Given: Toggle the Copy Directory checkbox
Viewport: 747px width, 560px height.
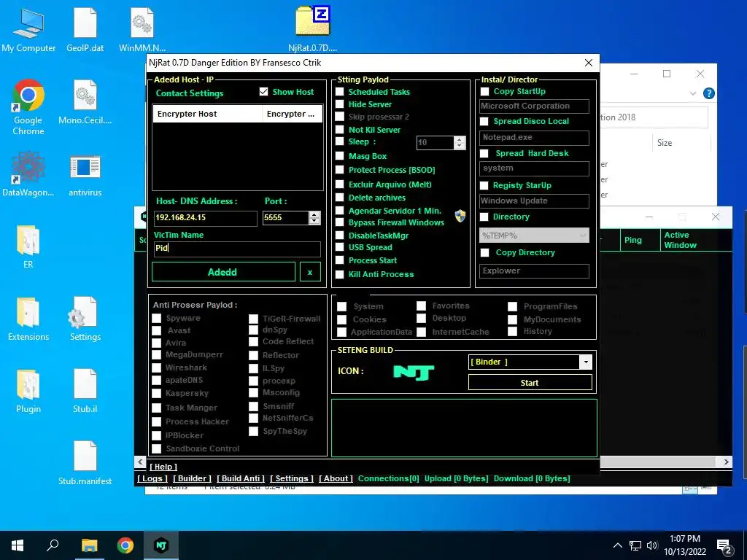Looking at the screenshot, I should click(484, 252).
